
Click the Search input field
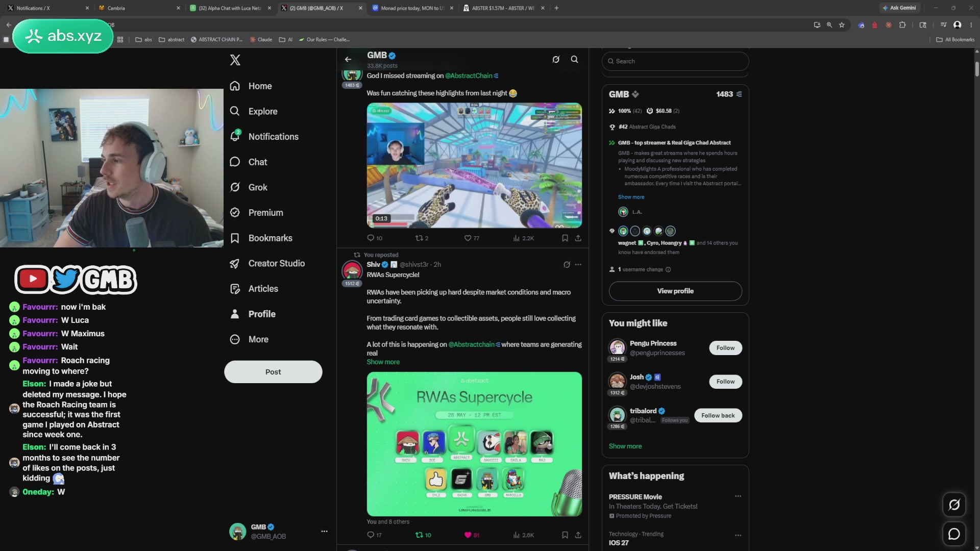[x=675, y=61]
